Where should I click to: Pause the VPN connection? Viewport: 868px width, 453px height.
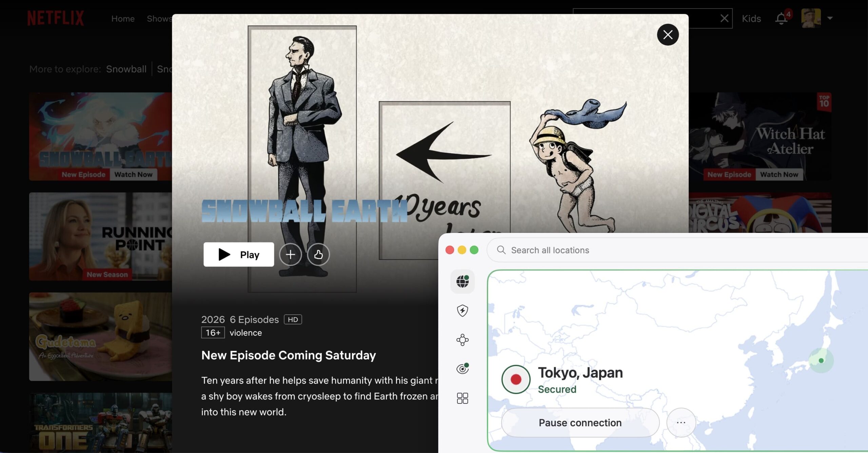[580, 422]
